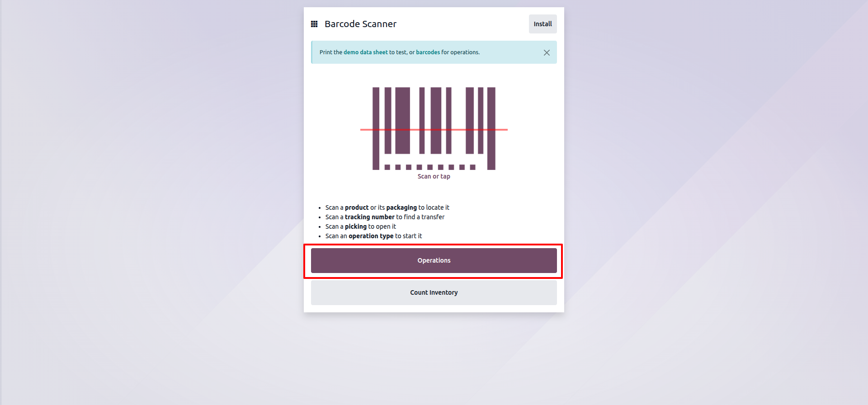Click the bold 'tracking number' hint text
This screenshot has height=405, width=868.
(369, 217)
